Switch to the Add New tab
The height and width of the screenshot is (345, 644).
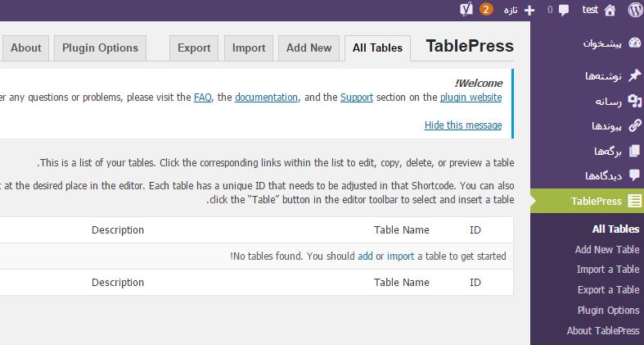308,48
